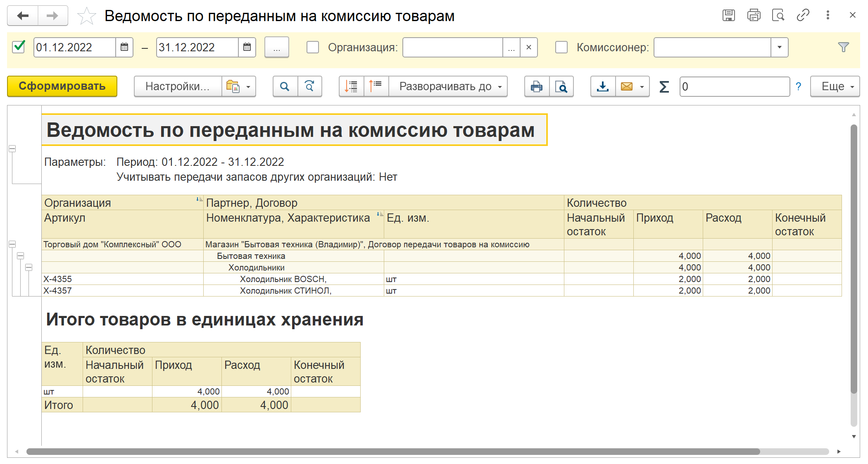The height and width of the screenshot is (464, 868).
Task: Open the Разворачивать до dropdown
Action: [x=448, y=86]
